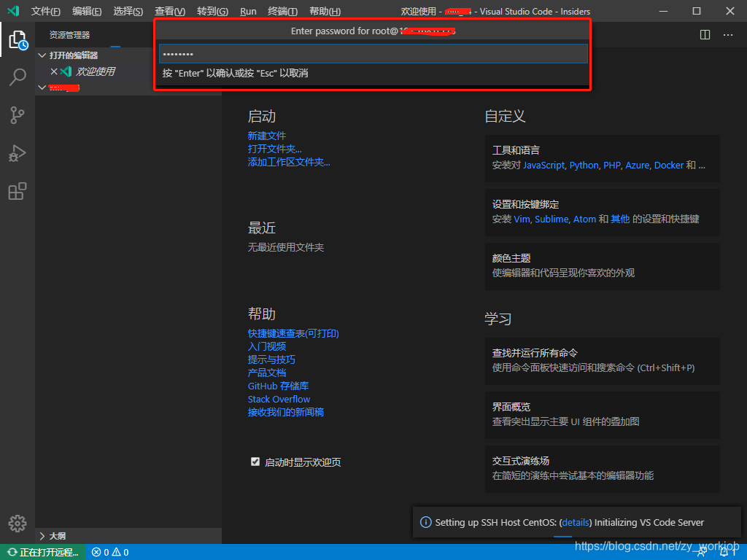
Task: Click the Vim keybinding link
Action: point(522,219)
